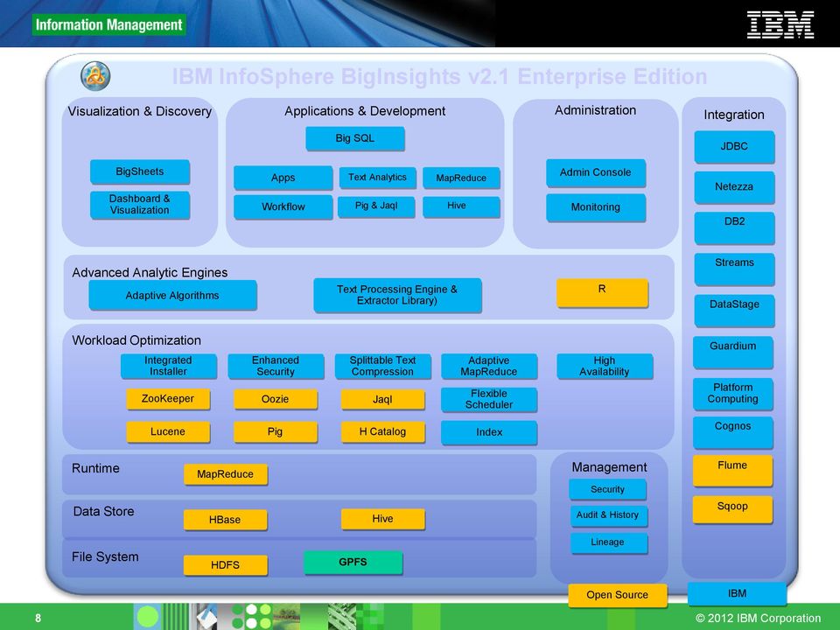Click the Oozie box
The image size is (840, 630).
click(276, 400)
